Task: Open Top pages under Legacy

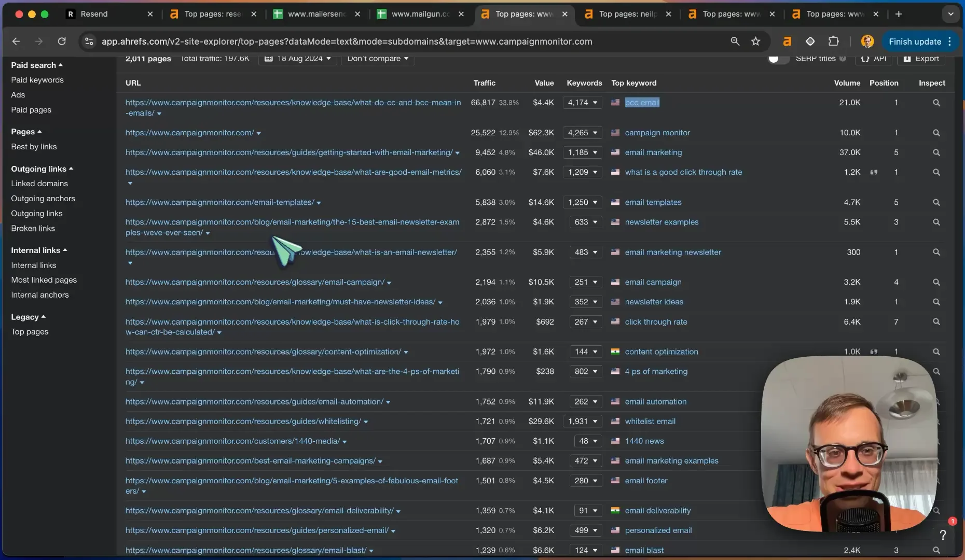Action: click(30, 332)
